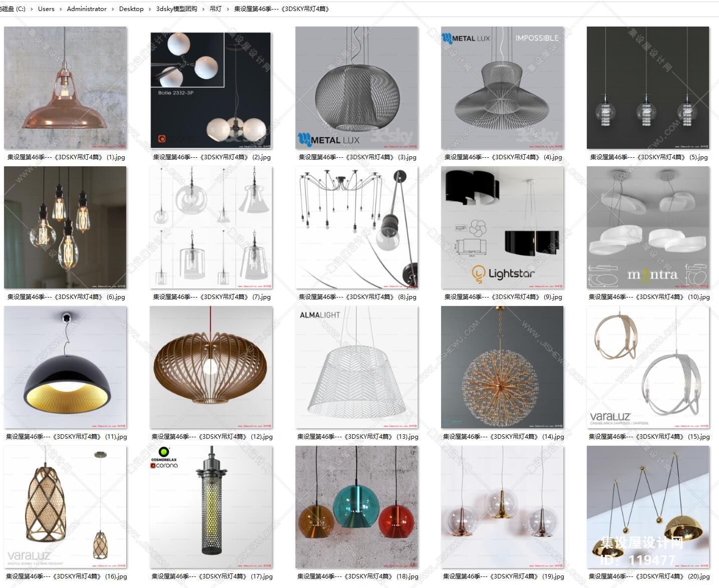Click the golden dandelion chandelier image (14).jpg
Image resolution: width=719 pixels, height=588 pixels.
502,368
